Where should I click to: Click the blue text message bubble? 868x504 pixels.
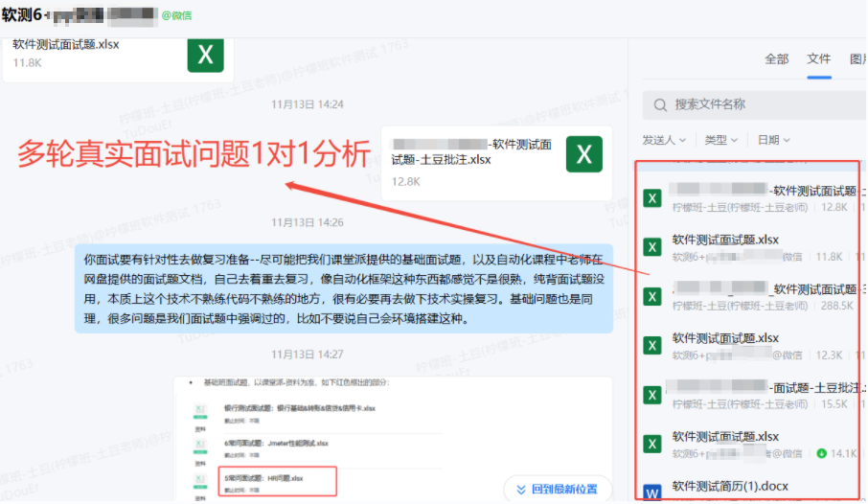(343, 287)
